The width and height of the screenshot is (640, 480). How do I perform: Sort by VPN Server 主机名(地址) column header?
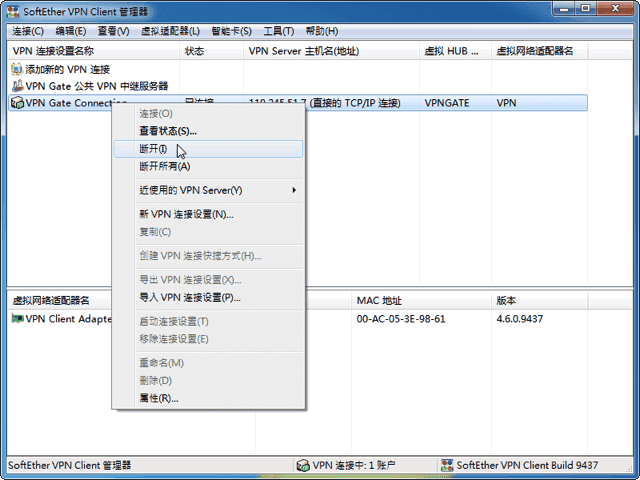point(331,51)
